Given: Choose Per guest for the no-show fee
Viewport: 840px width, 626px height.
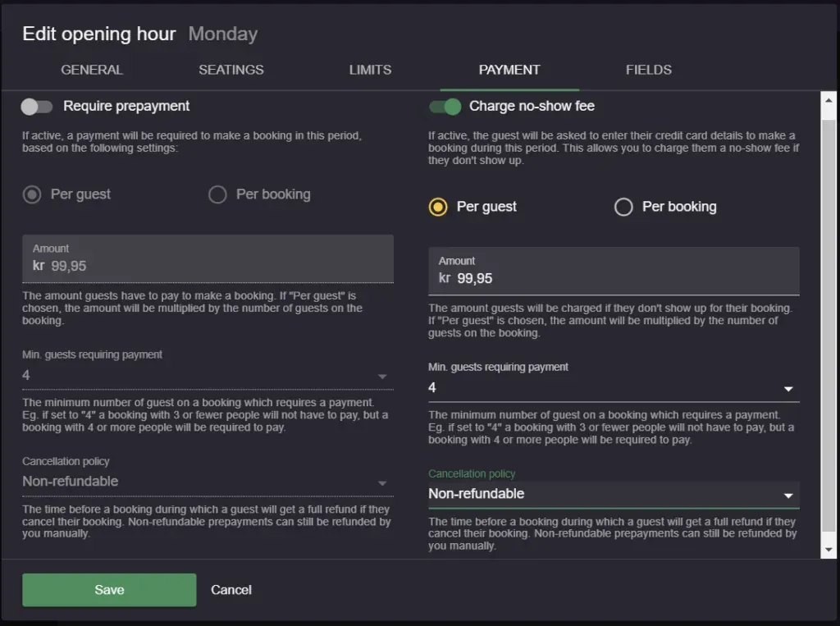Looking at the screenshot, I should [438, 207].
